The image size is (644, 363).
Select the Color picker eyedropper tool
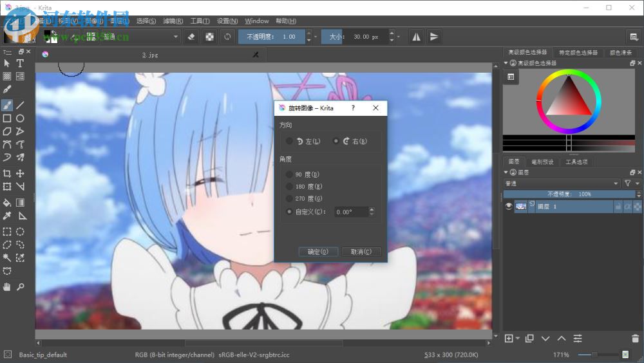7,216
